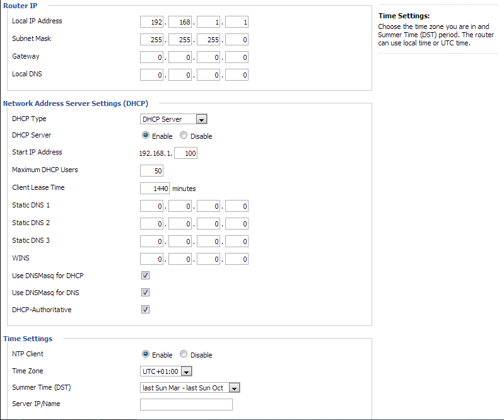Select Enable for NTP Client
The width and height of the screenshot is (504, 420).
pos(146,354)
